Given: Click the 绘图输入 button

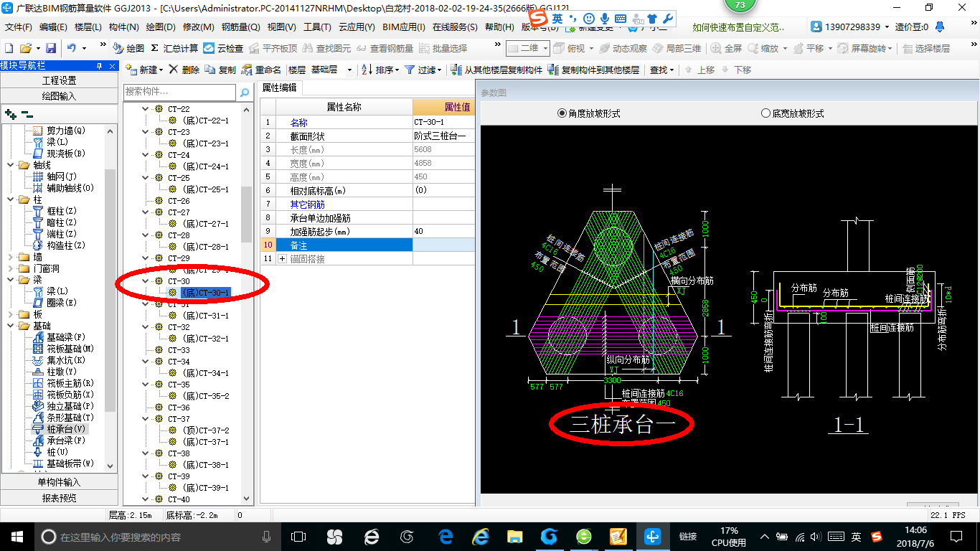Looking at the screenshot, I should click(59, 96).
